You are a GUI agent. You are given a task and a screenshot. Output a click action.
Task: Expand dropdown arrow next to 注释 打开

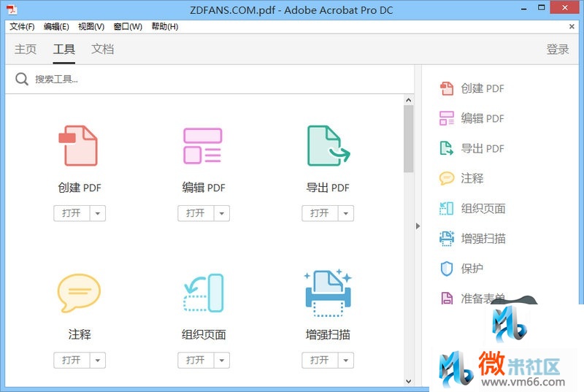tap(98, 361)
